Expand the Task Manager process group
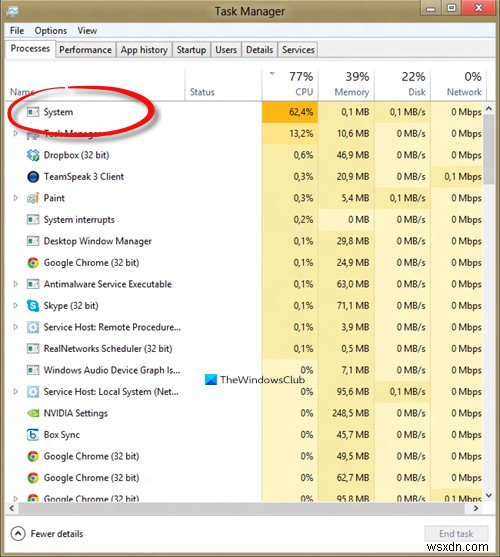 click(x=15, y=134)
